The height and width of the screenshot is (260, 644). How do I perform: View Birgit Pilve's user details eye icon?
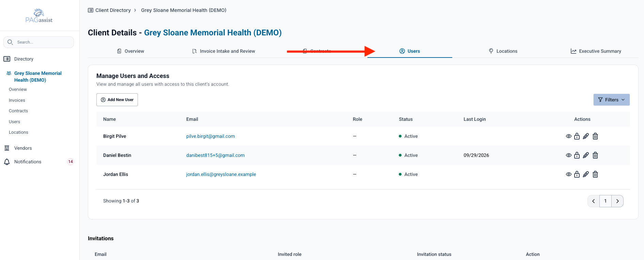(568, 136)
